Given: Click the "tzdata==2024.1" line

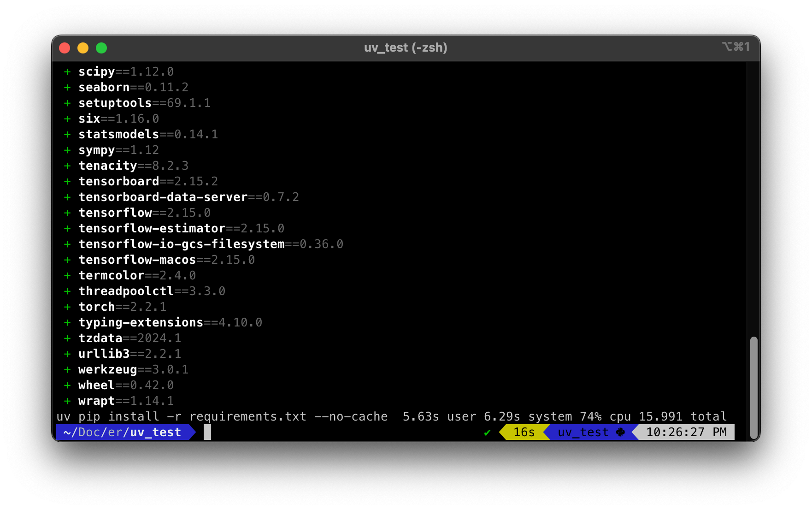Looking at the screenshot, I should (123, 338).
